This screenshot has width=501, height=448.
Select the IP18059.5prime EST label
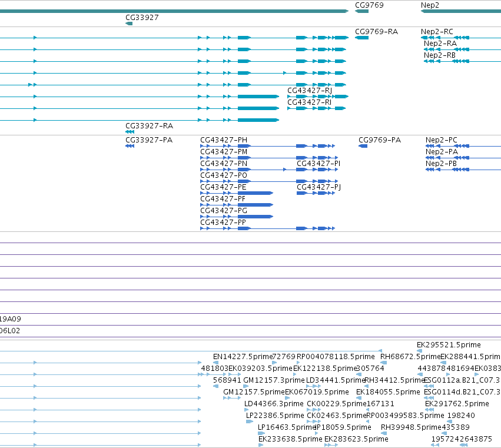[x=343, y=428]
